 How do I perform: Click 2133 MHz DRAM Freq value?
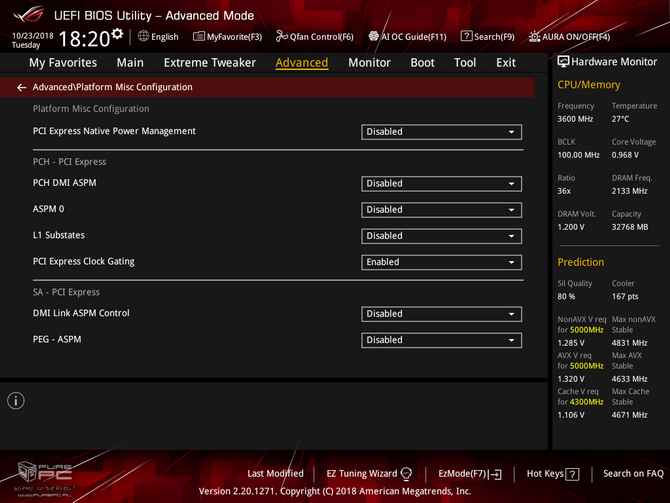[x=629, y=191]
